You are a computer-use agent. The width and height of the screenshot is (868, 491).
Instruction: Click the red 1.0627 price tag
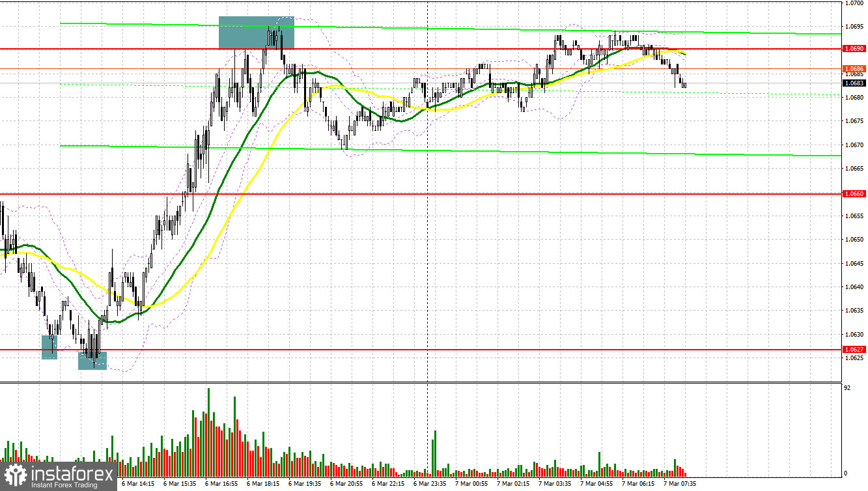[x=853, y=350]
